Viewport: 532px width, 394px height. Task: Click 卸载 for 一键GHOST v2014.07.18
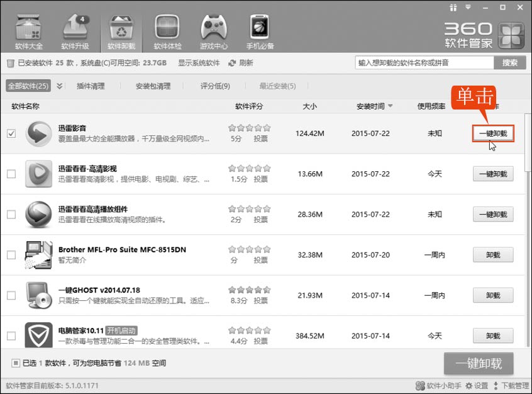tap(493, 295)
